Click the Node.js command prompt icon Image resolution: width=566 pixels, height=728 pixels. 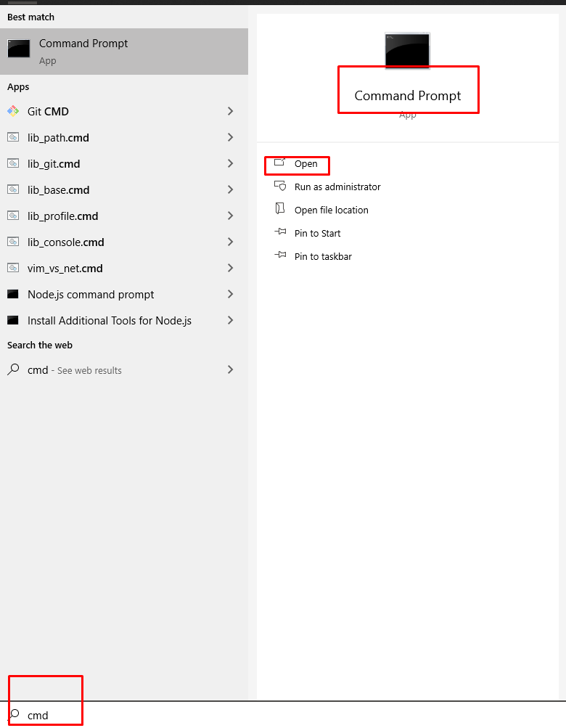click(x=14, y=294)
